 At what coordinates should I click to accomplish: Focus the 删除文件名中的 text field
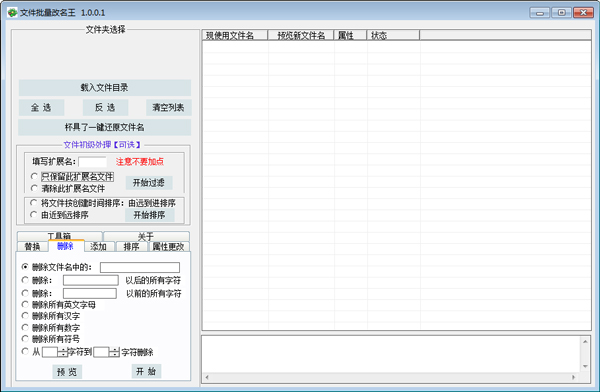[140, 267]
